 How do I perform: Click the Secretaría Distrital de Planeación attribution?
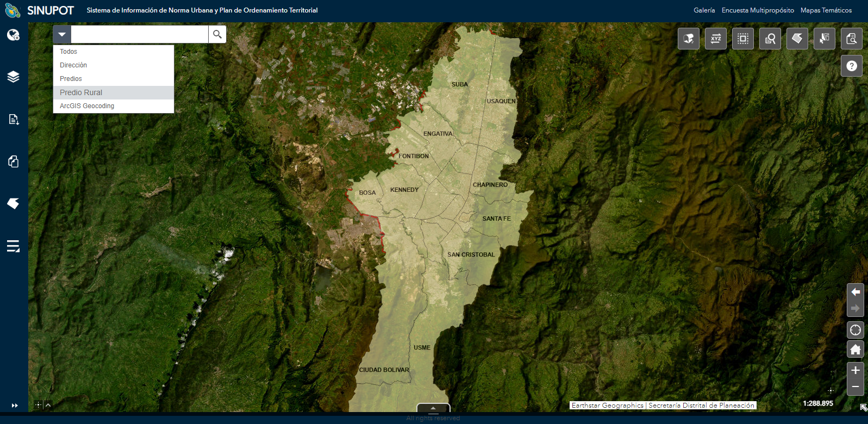[x=702, y=406]
